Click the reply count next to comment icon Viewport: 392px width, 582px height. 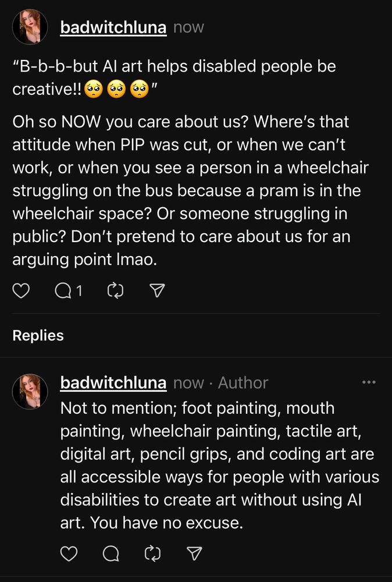pyautogui.click(x=79, y=290)
